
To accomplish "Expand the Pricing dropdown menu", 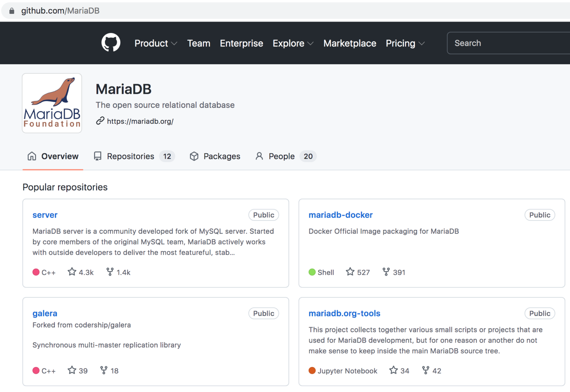I will [405, 43].
